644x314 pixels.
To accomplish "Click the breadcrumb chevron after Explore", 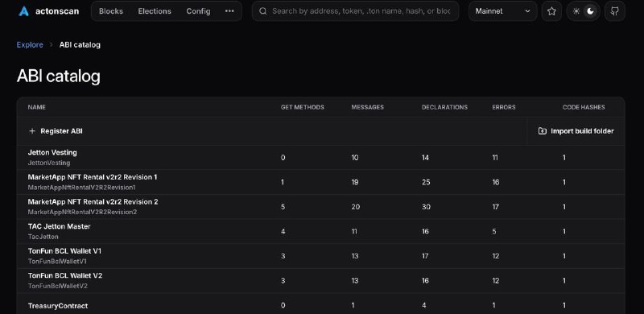I will pos(52,45).
